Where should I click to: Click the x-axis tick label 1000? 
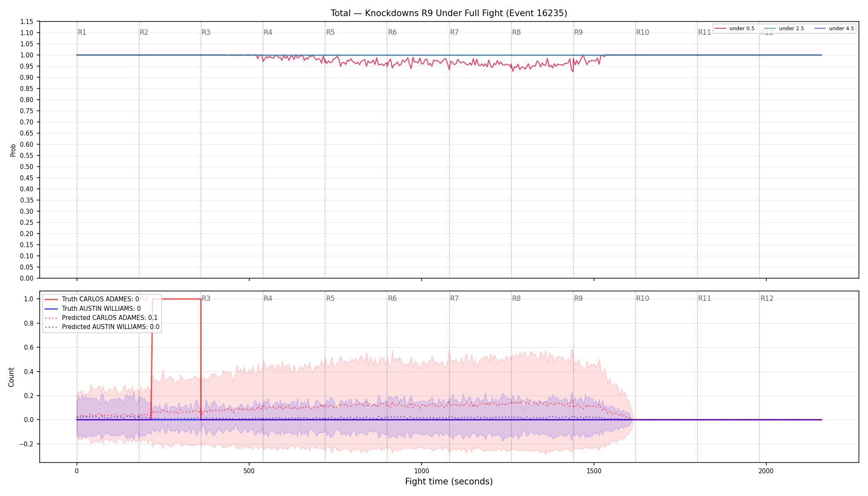pos(422,471)
